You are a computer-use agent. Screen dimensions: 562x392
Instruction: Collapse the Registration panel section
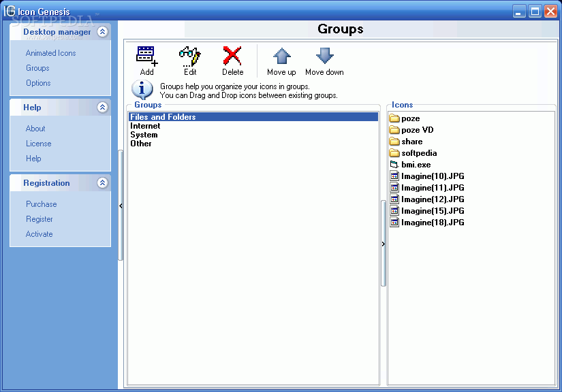tap(102, 183)
